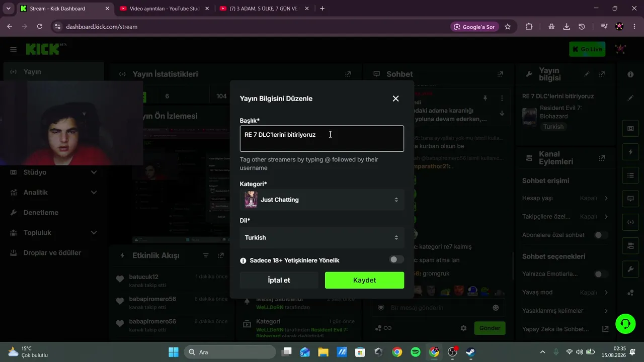Screen dimensions: 644x362
Task: Open Denetleme in the sidebar
Action: coord(53,213)
